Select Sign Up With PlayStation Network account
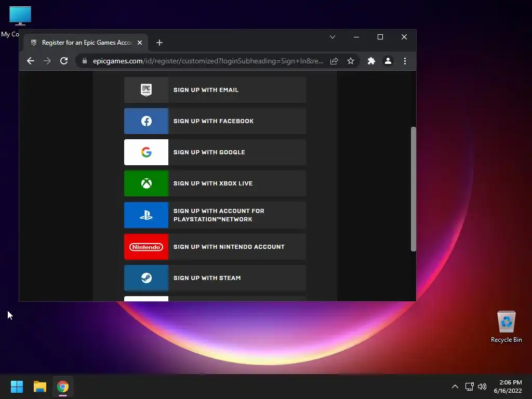 point(215,215)
